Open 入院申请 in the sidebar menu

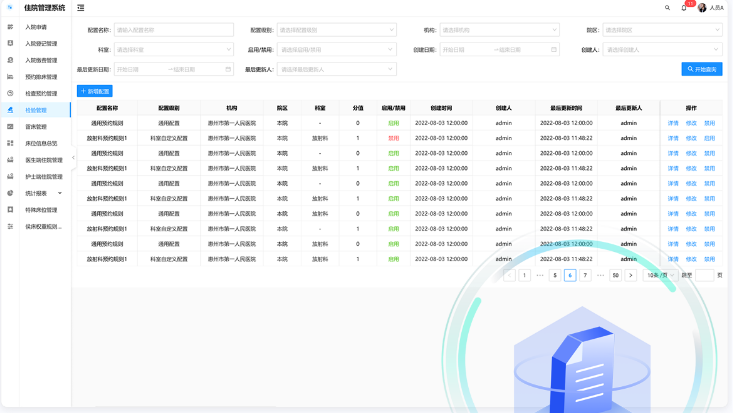36,27
